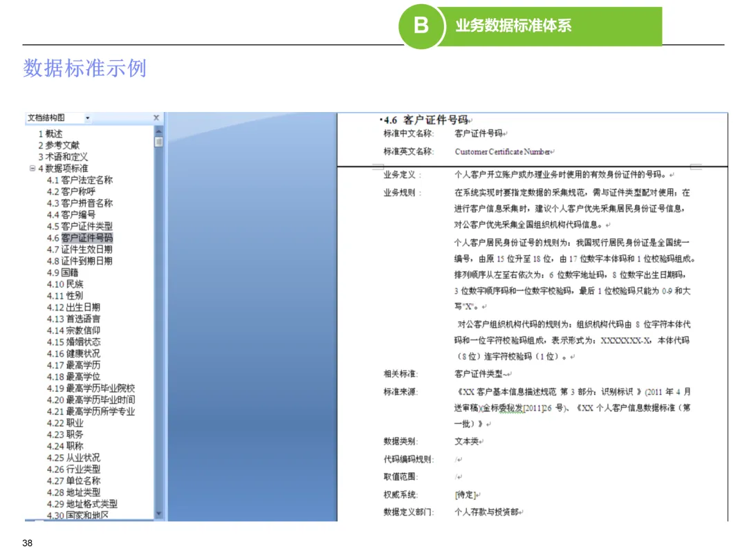This screenshot has width=747, height=560.
Task: Go to 4.7 证件生效日期
Action: pos(80,249)
